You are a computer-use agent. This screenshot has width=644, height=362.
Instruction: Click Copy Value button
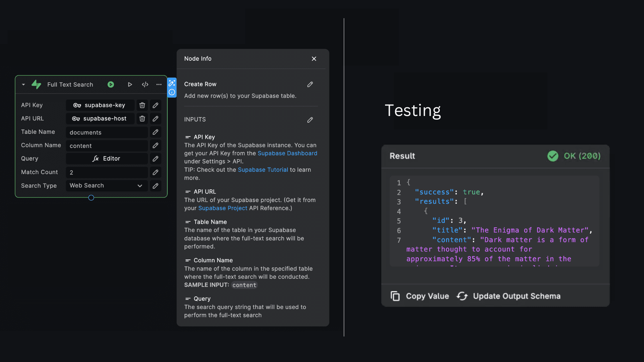[x=420, y=296]
